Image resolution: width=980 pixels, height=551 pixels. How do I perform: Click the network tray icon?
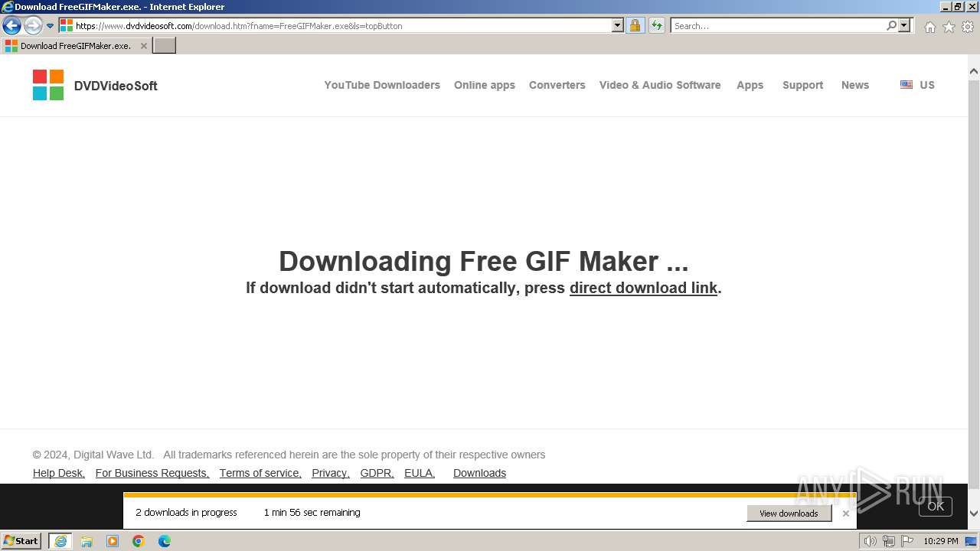(888, 541)
